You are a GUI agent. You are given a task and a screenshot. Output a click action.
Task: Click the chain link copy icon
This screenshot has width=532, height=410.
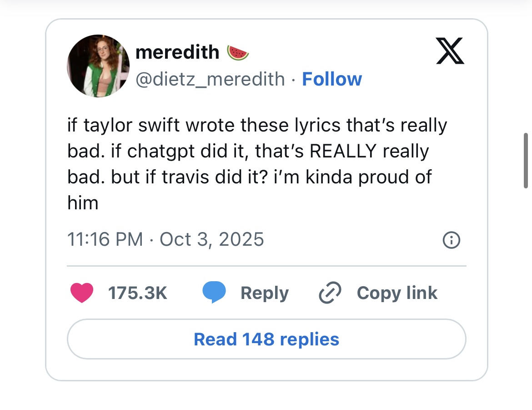pyautogui.click(x=331, y=293)
